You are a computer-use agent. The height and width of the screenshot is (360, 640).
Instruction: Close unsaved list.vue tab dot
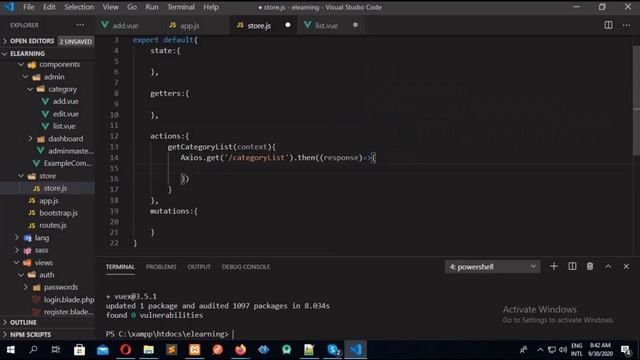click(355, 25)
